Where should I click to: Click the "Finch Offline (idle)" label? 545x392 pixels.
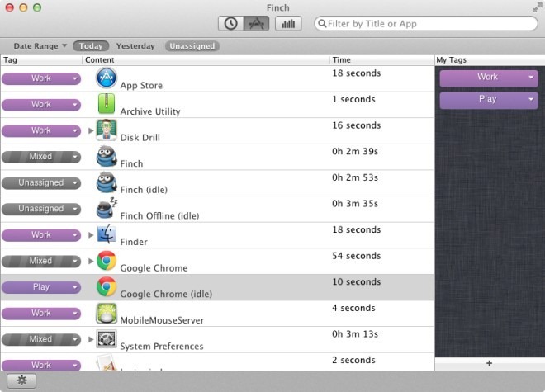(x=159, y=216)
